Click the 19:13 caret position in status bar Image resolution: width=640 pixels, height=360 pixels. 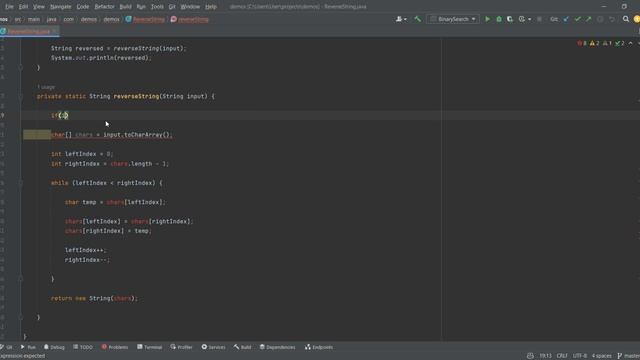point(545,356)
